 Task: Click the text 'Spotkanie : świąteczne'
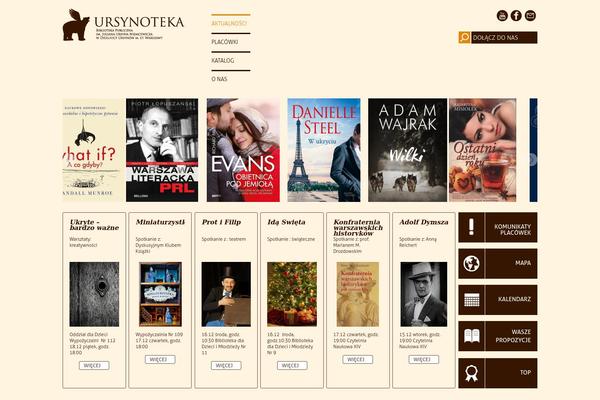pyautogui.click(x=291, y=239)
